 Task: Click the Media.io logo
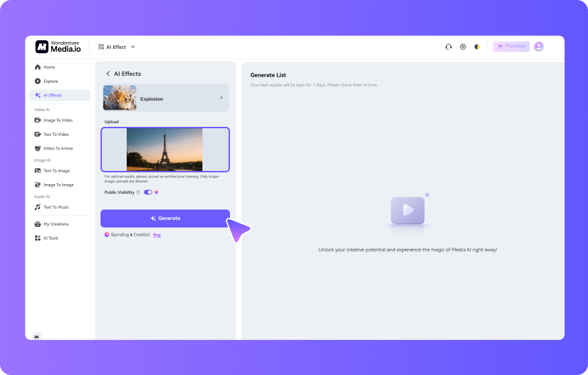[x=58, y=47]
